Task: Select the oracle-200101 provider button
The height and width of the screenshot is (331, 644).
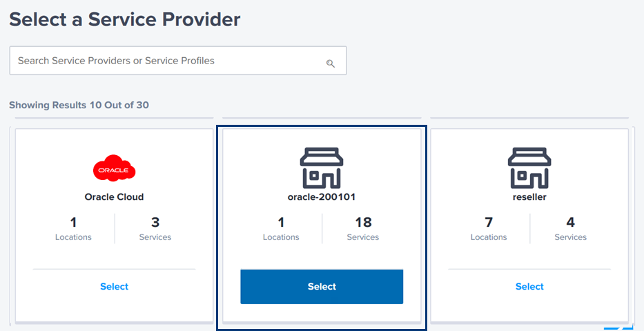Action: (x=322, y=287)
